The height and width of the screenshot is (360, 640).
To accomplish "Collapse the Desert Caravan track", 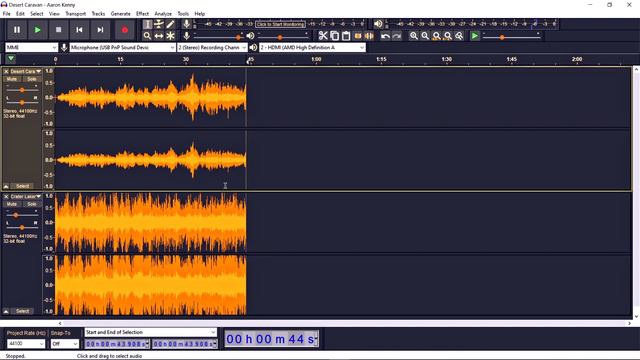I will pos(6,186).
